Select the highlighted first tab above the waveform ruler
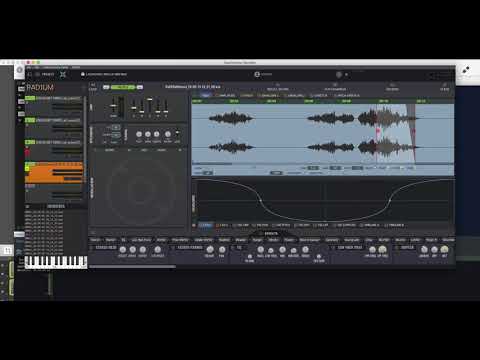Screen dimensions: 480x360 pos(205,95)
